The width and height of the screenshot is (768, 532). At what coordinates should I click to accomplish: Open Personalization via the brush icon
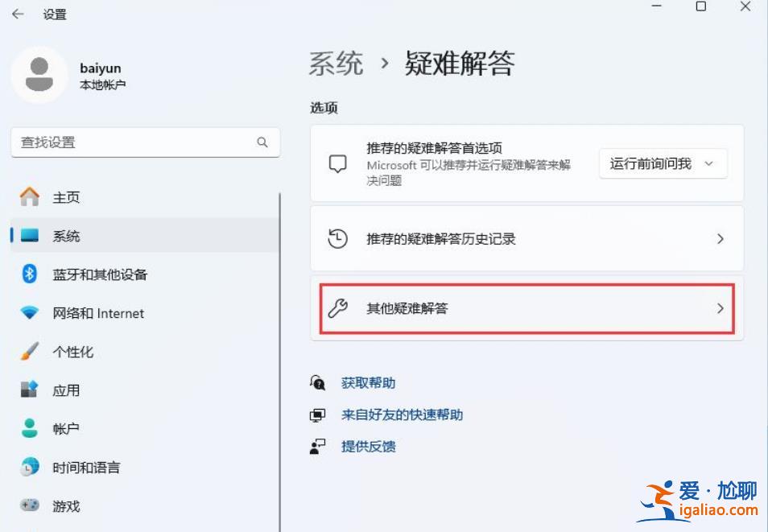30,352
